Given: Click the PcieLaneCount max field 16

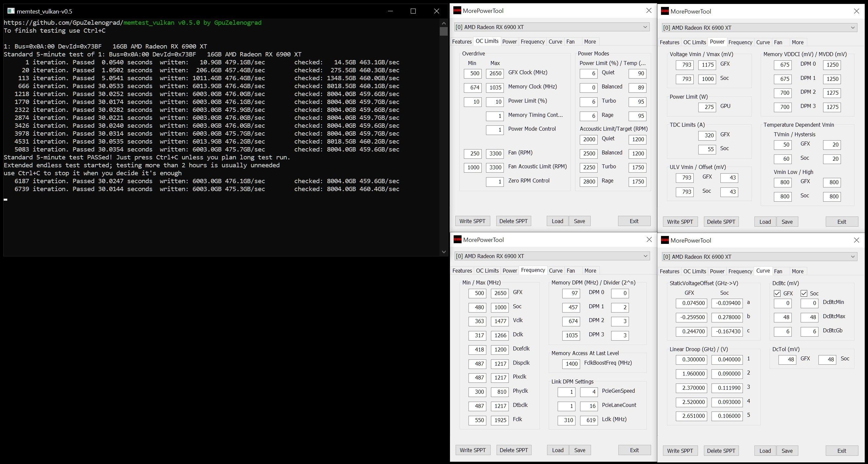Looking at the screenshot, I should coord(589,406).
